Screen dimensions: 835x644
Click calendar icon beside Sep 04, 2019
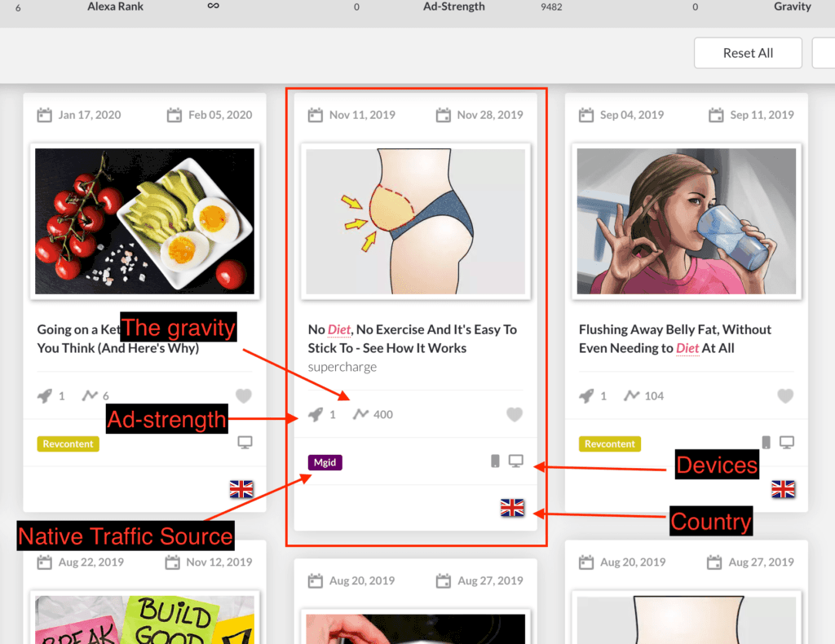586,115
